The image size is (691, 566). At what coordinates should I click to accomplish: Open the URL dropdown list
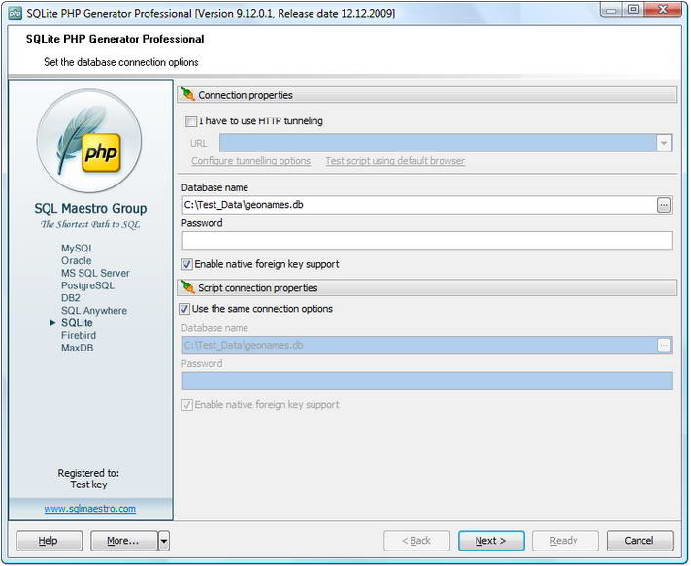click(664, 143)
